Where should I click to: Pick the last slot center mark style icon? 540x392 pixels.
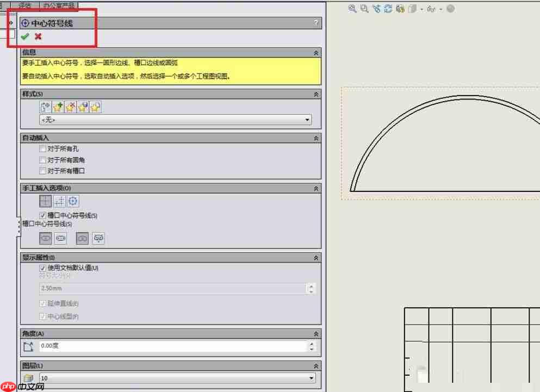tap(98, 238)
